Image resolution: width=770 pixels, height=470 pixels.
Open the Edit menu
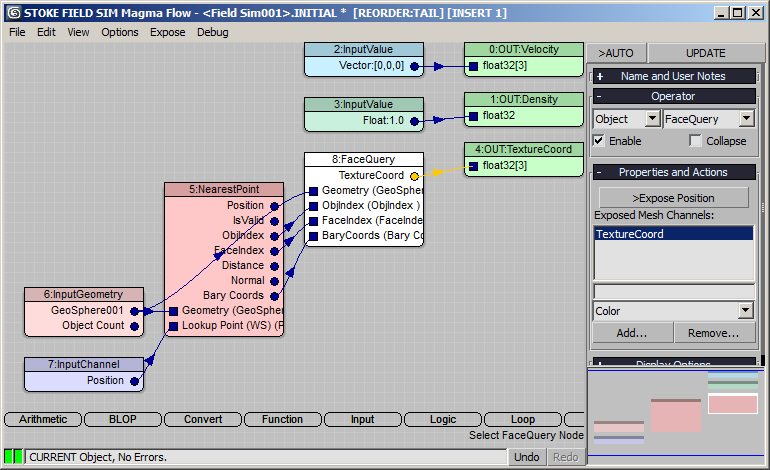(x=46, y=32)
